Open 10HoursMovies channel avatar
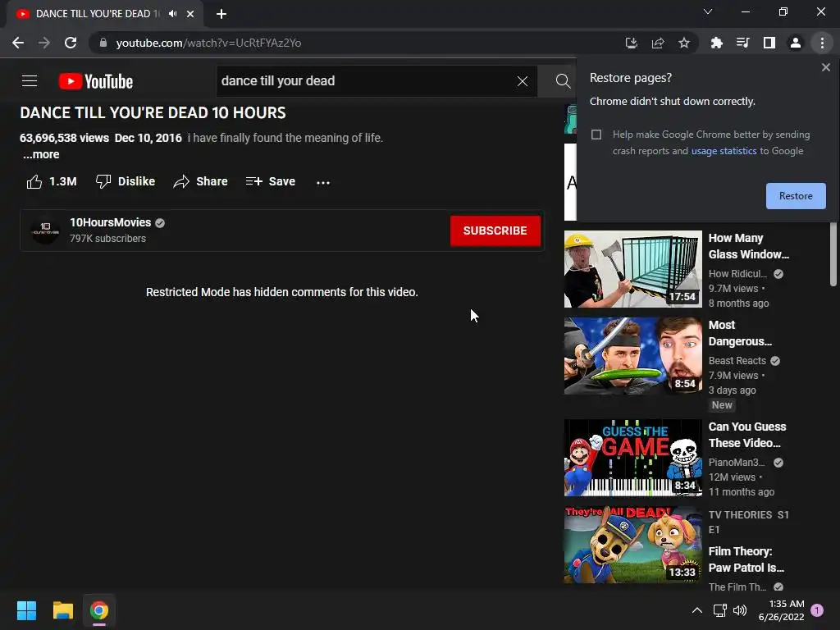The image size is (840, 630). (46, 231)
